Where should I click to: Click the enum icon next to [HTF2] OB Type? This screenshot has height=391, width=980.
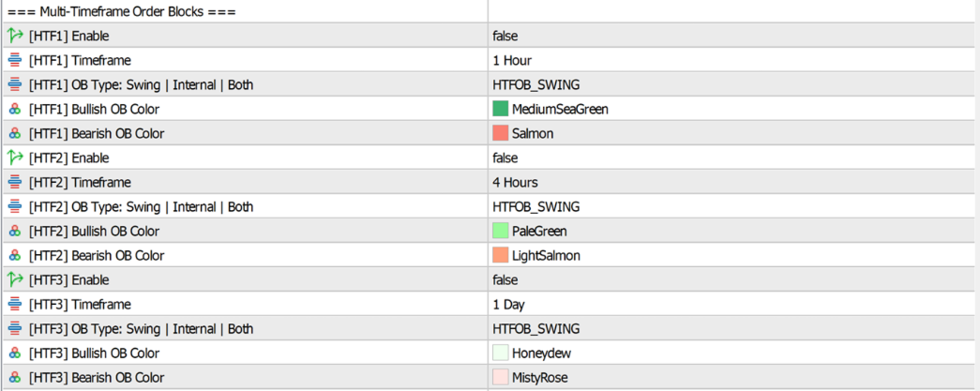click(15, 206)
